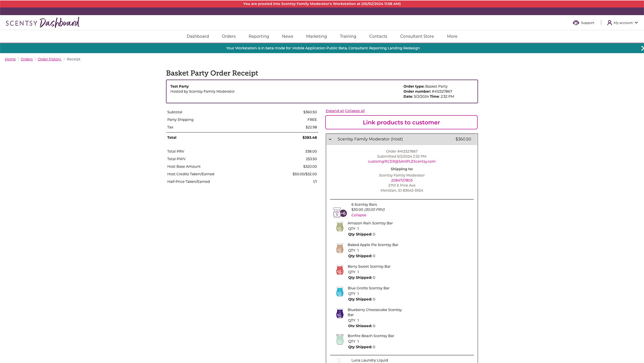Open the News menu

point(288,36)
